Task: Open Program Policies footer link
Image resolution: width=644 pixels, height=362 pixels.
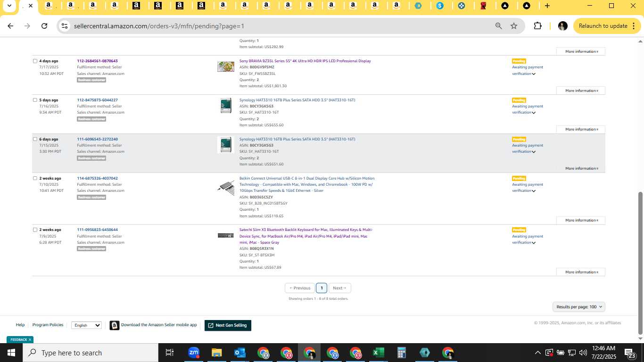Action: point(48,325)
